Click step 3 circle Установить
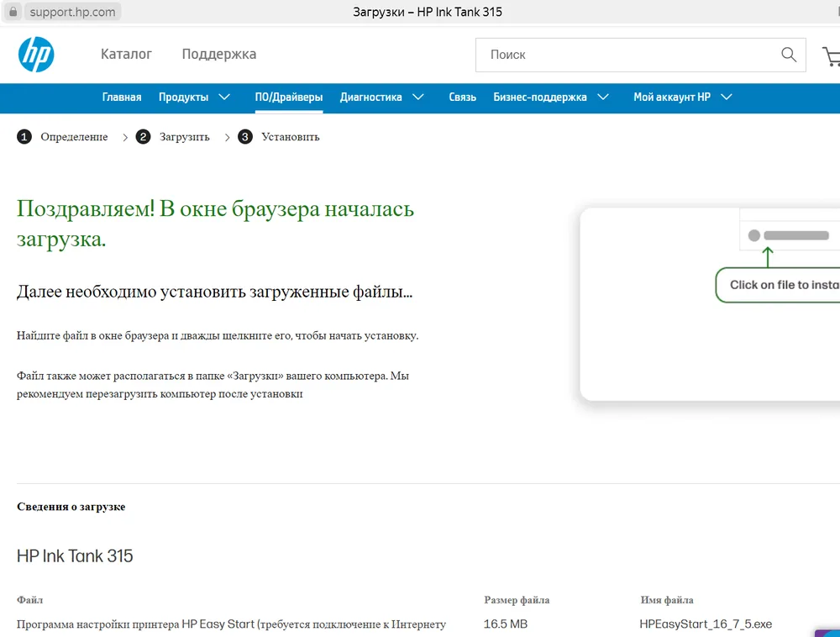840x637 pixels. [244, 137]
